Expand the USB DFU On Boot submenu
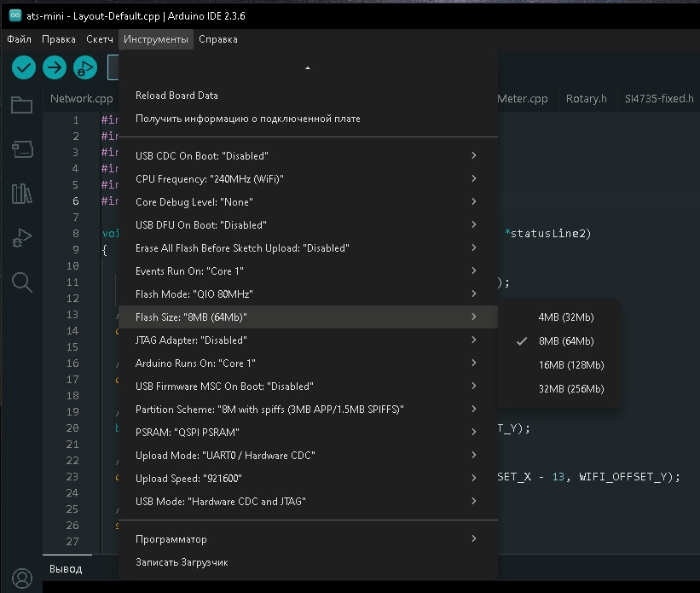 pos(308,225)
